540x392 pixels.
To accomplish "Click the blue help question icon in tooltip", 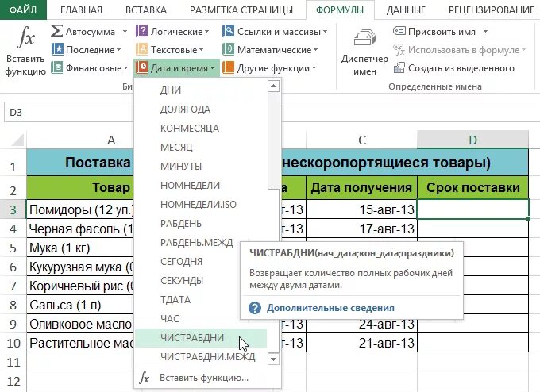I will coord(255,308).
